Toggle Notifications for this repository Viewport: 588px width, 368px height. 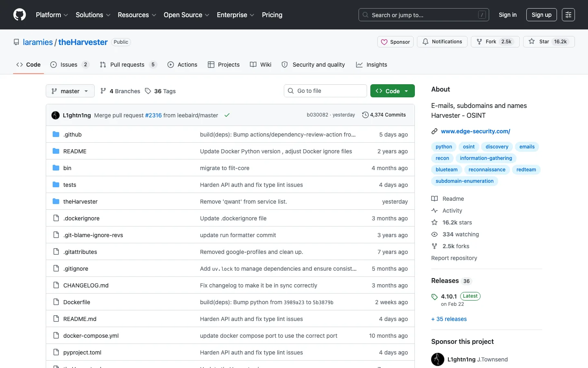pos(442,42)
